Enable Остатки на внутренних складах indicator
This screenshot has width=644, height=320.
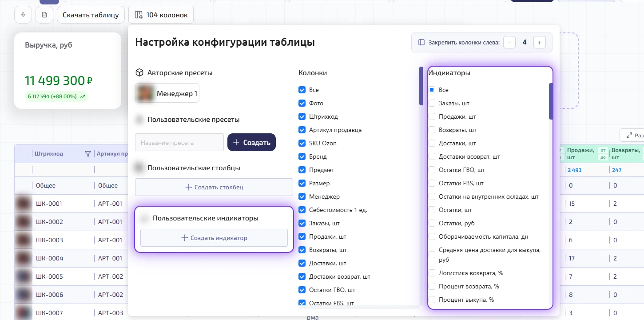tap(432, 196)
